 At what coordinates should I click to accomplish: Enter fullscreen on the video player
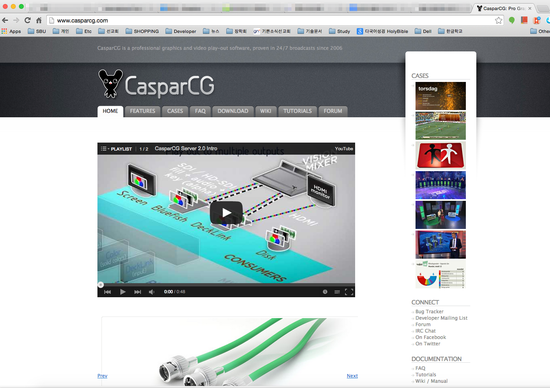click(349, 292)
